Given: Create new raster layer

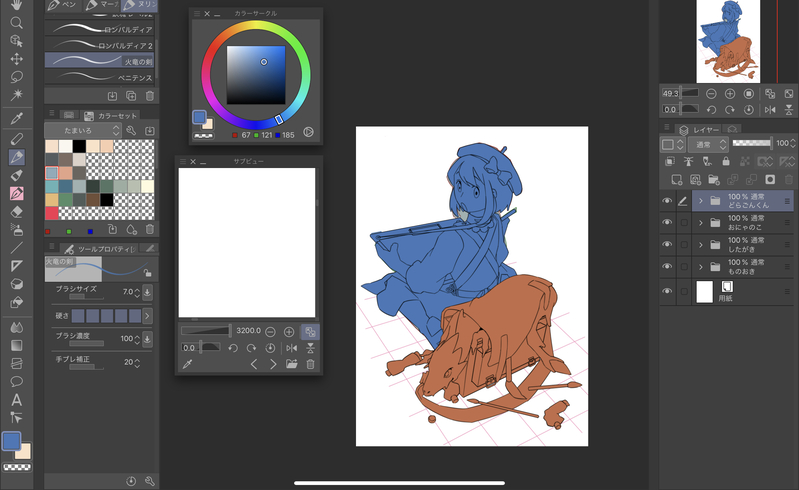Looking at the screenshot, I should click(676, 179).
